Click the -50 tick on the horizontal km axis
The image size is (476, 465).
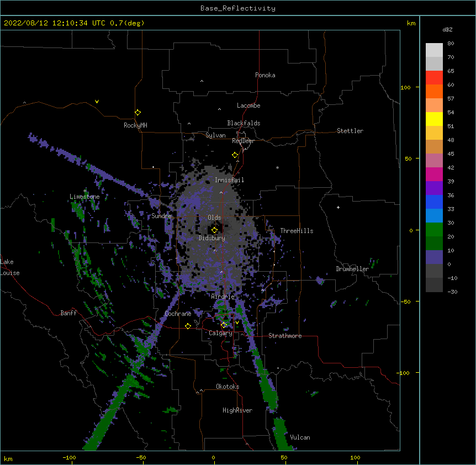[141, 457]
